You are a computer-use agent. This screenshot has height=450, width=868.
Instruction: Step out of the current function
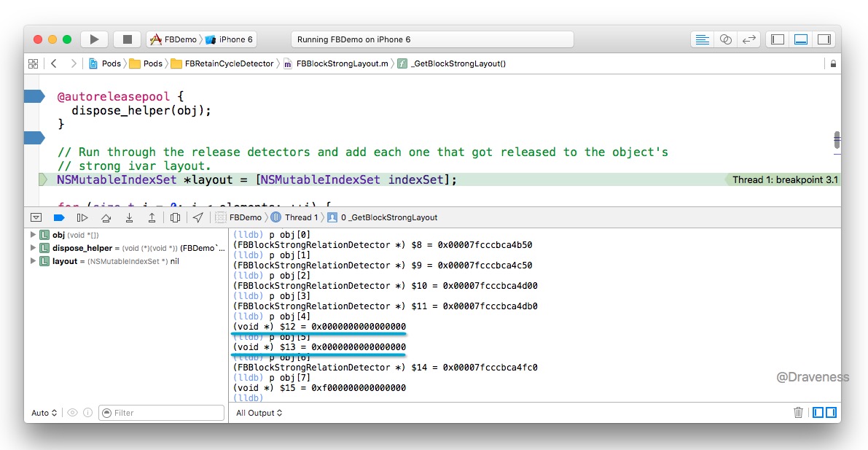(152, 217)
